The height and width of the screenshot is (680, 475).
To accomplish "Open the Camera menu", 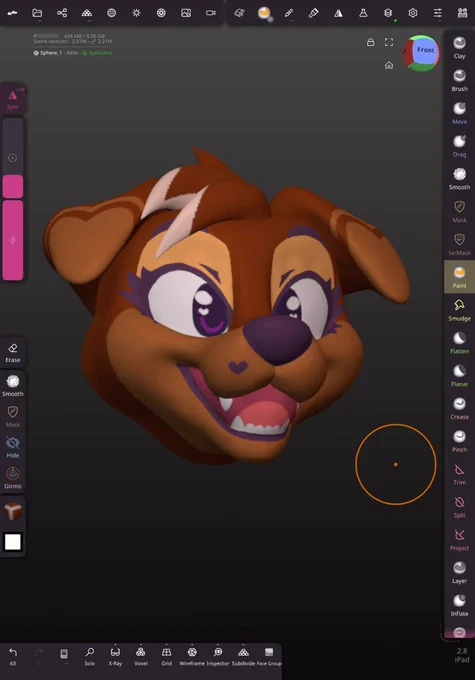I will tap(211, 13).
